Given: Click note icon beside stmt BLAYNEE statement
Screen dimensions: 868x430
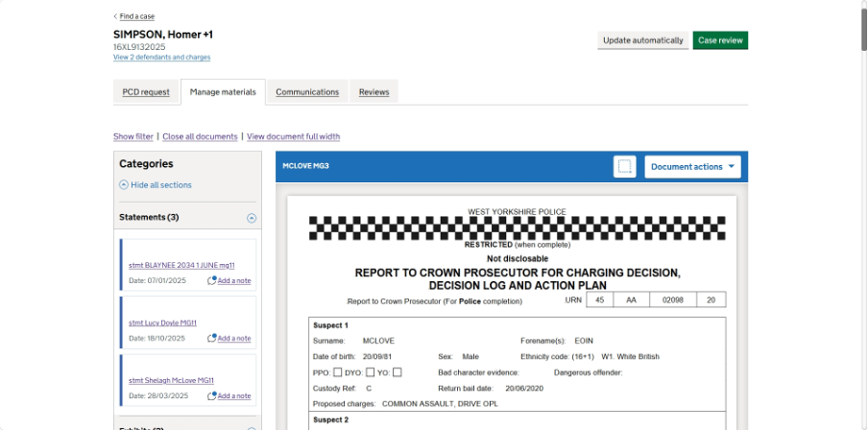Looking at the screenshot, I should (x=211, y=280).
